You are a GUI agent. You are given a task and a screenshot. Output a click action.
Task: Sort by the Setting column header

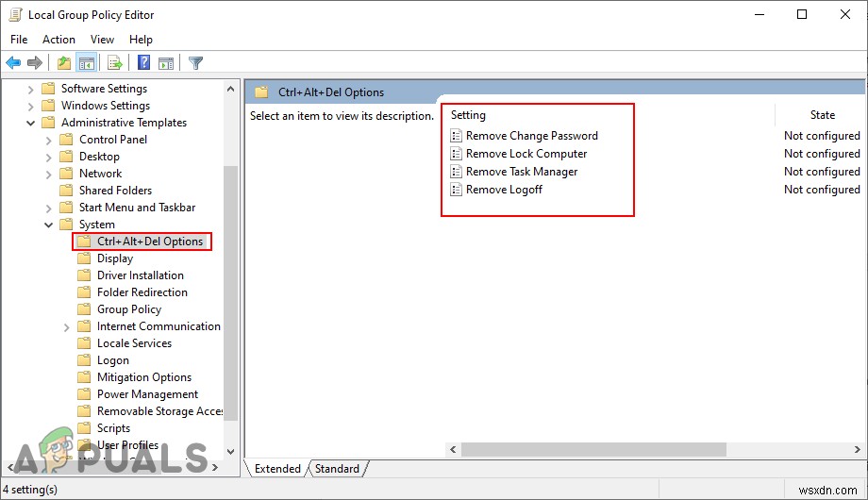468,114
